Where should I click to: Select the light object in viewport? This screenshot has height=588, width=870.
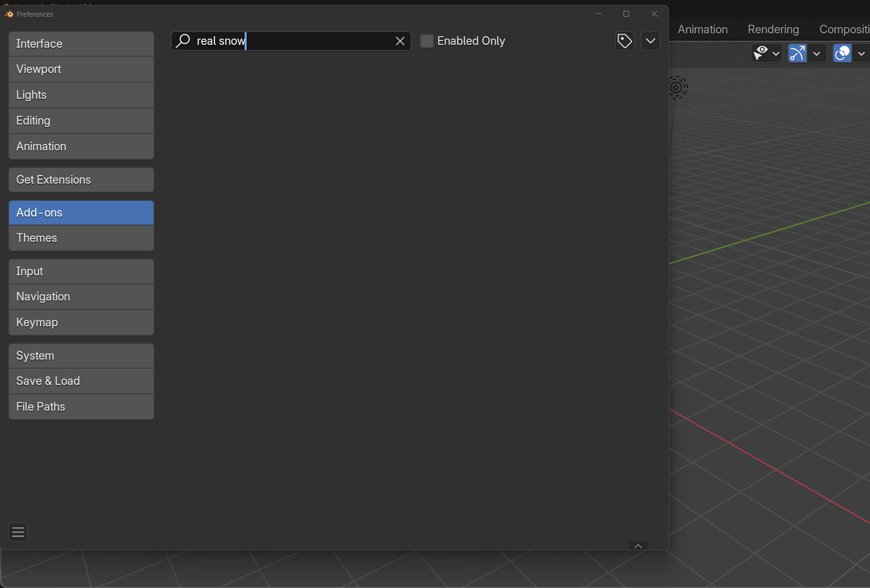point(676,87)
